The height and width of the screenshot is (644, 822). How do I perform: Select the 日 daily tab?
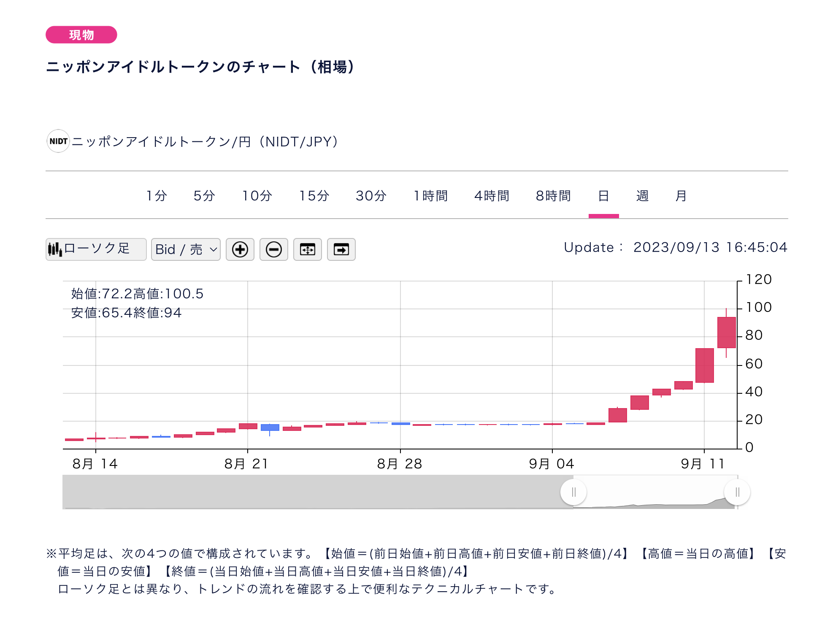tap(604, 195)
